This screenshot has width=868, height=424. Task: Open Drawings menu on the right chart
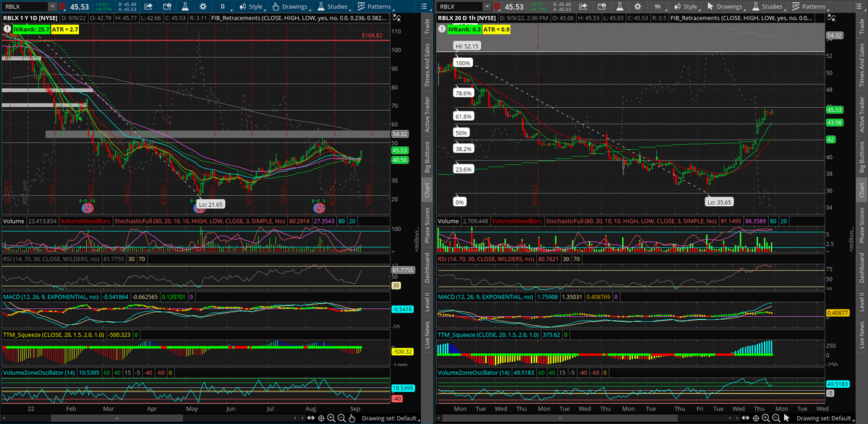(726, 7)
